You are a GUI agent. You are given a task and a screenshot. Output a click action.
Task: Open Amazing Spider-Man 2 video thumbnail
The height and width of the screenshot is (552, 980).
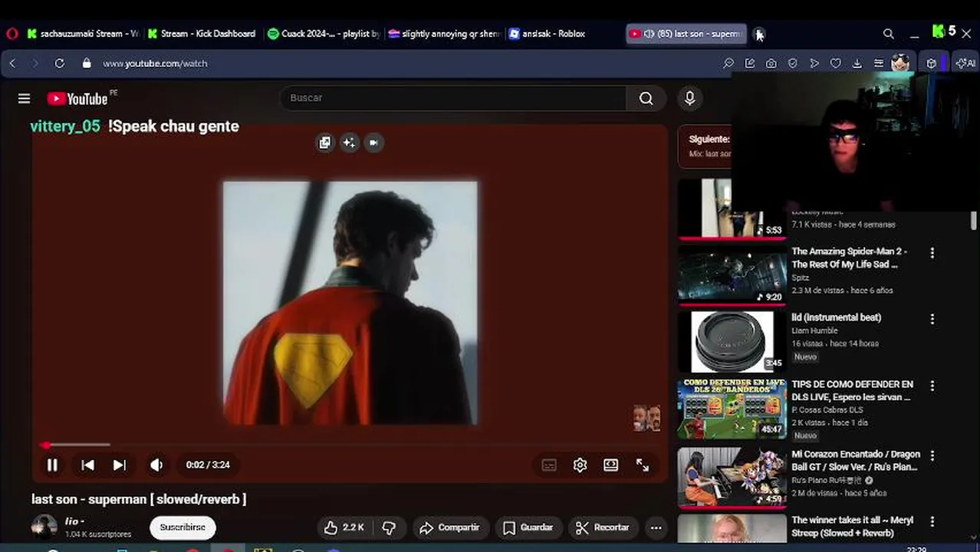pos(732,274)
